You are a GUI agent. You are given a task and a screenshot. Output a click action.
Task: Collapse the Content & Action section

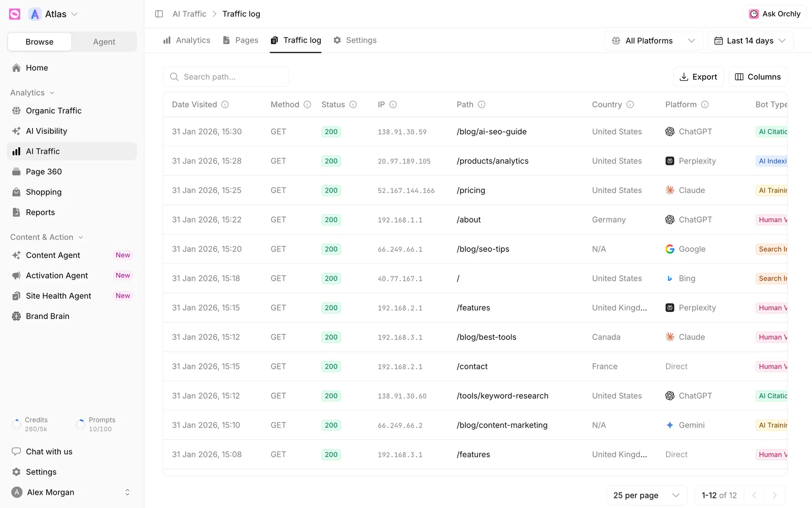[47, 237]
